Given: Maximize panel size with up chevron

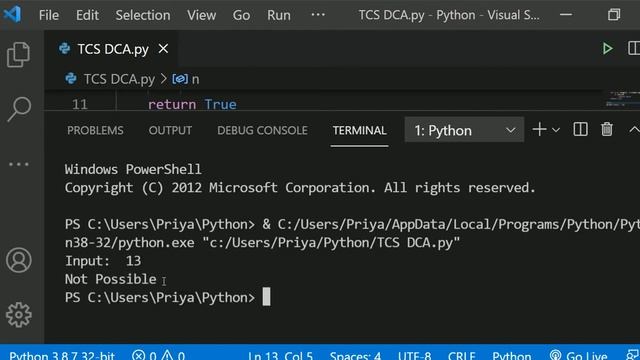Looking at the screenshot, I should pos(634,130).
